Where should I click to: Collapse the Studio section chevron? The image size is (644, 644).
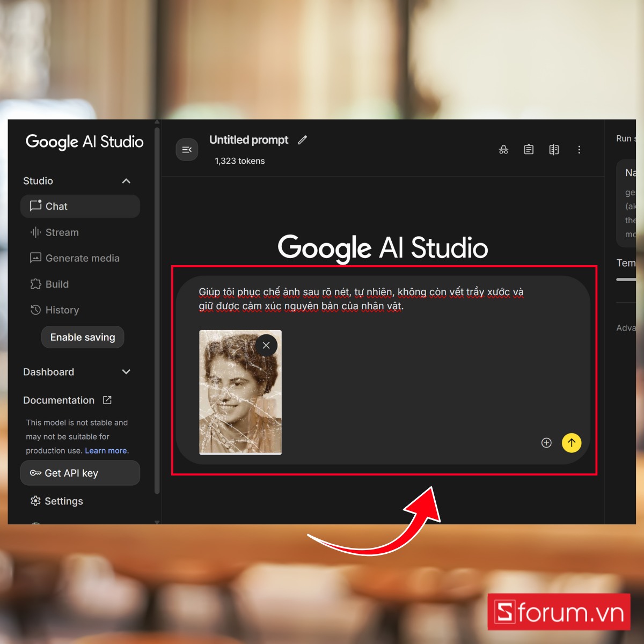pos(126,181)
